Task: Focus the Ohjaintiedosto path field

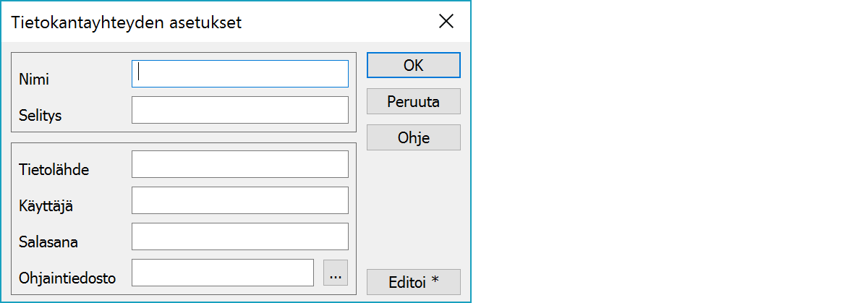Action: (222, 273)
